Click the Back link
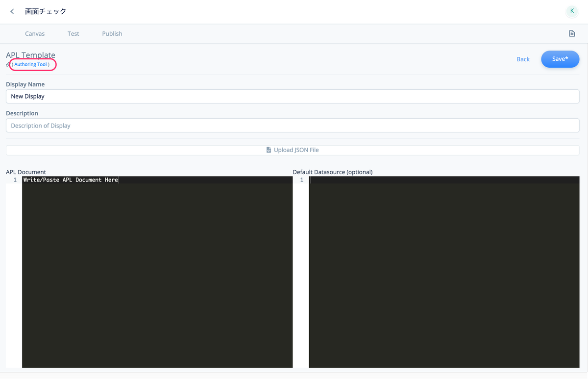 pyautogui.click(x=523, y=59)
